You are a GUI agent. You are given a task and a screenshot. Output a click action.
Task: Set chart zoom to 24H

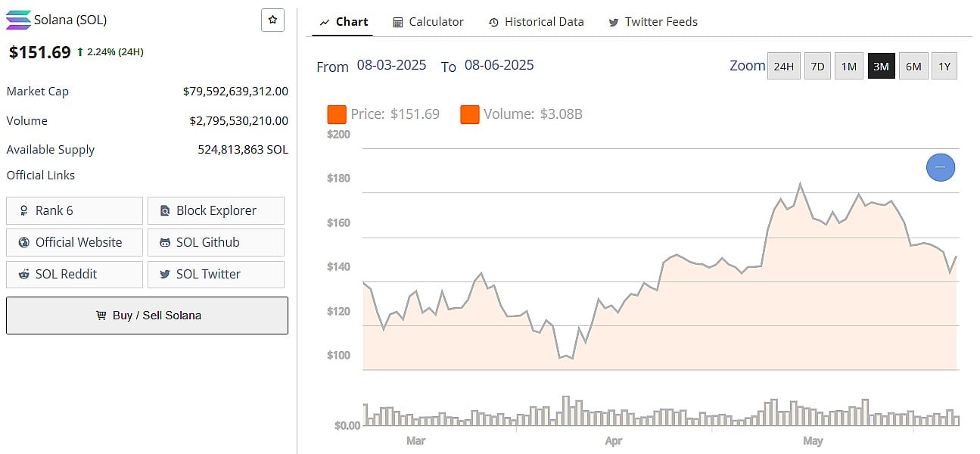coord(783,67)
